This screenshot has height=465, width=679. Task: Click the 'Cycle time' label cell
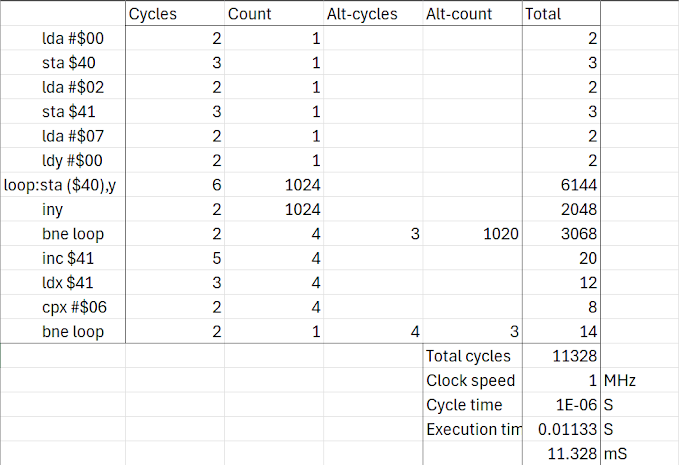pos(472,405)
